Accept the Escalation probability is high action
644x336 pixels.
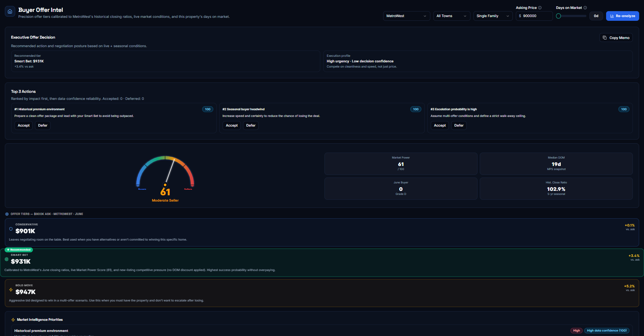pos(440,125)
